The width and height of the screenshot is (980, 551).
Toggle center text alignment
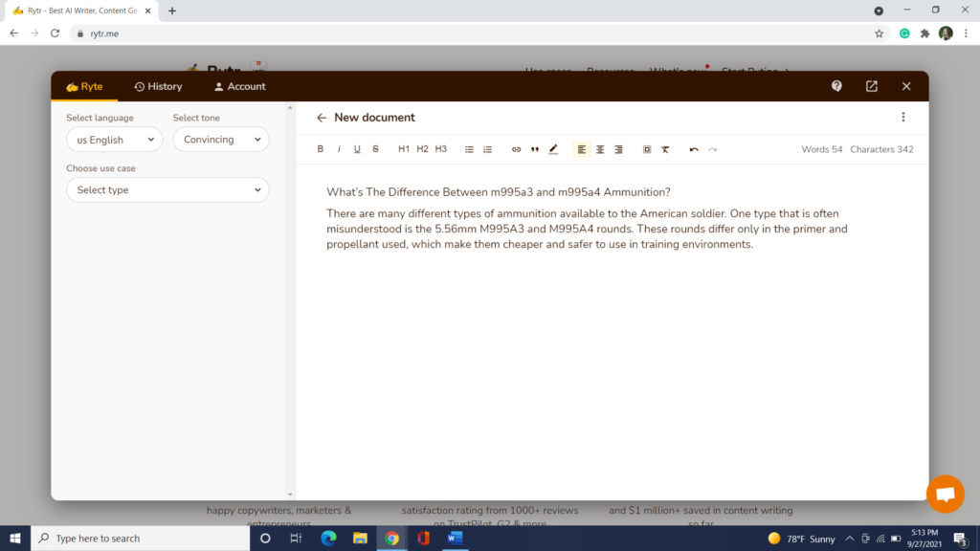point(600,149)
